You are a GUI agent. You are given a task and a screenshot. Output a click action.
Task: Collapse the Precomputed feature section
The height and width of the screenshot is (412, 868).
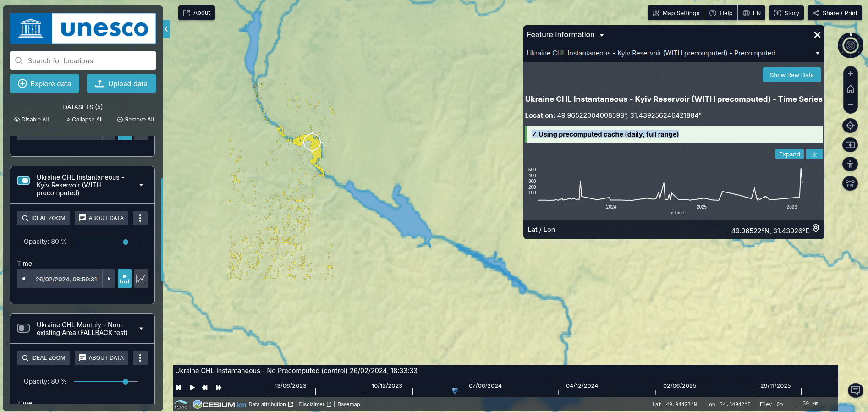coord(817,53)
